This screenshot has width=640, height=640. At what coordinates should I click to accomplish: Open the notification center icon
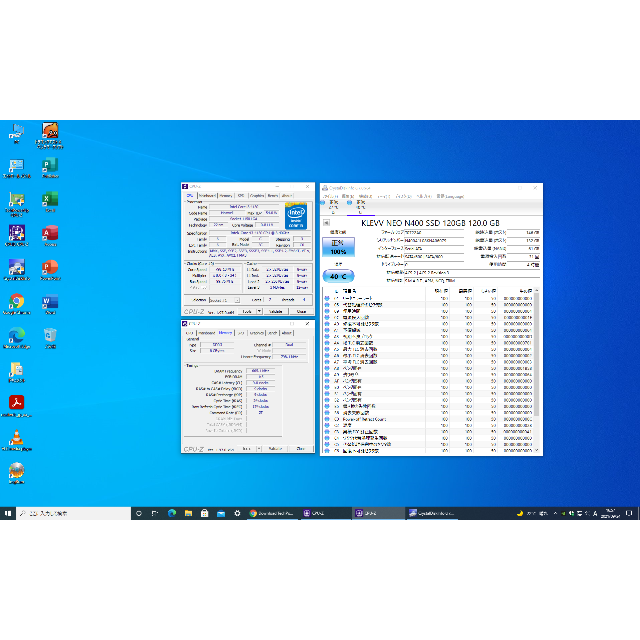[x=629, y=513]
